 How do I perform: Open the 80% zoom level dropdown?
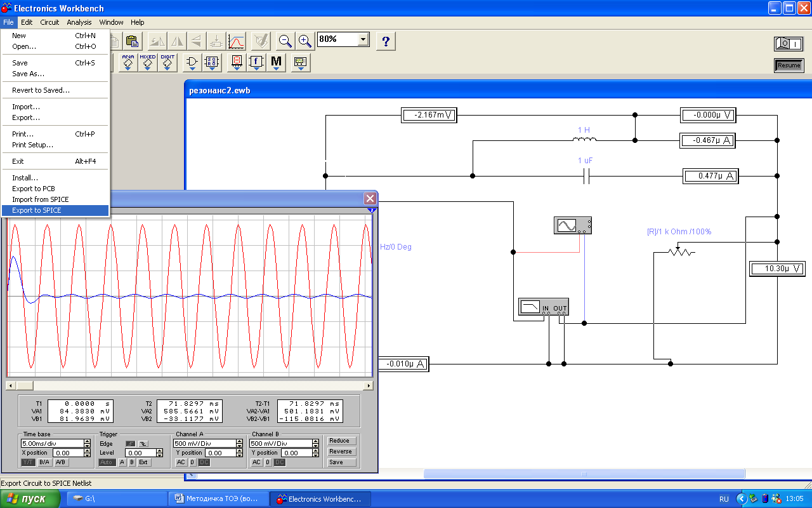(x=363, y=39)
